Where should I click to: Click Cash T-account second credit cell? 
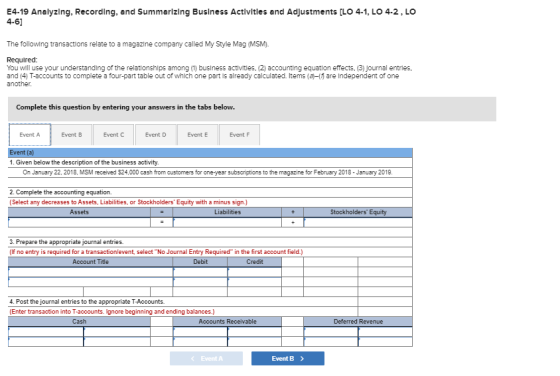click(117, 342)
